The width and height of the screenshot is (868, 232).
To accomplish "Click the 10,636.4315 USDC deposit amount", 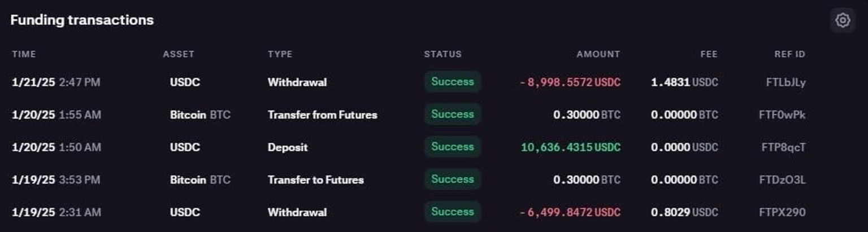I will (x=570, y=147).
